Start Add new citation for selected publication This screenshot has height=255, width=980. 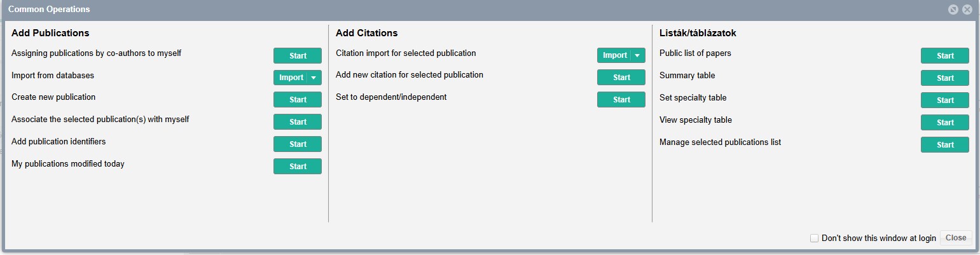click(621, 78)
